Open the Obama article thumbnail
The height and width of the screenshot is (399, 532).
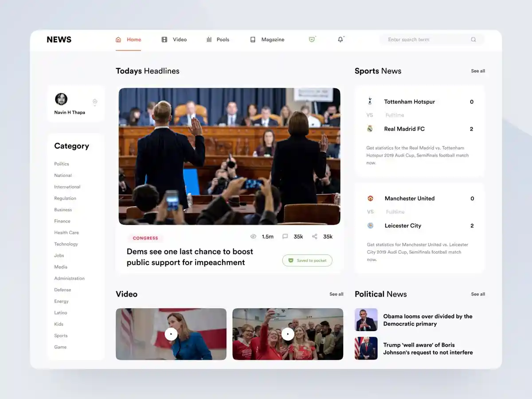pos(366,320)
